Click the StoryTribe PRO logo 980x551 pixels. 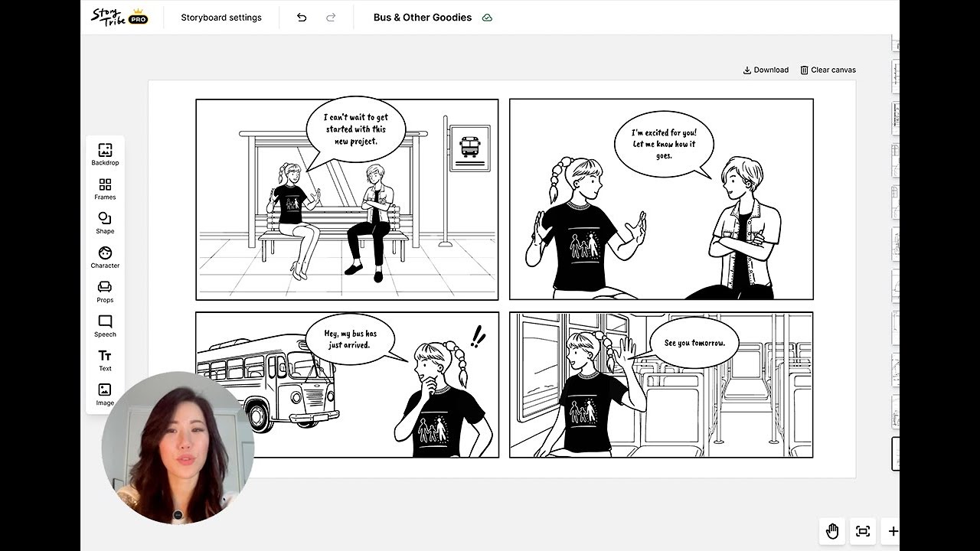(119, 17)
